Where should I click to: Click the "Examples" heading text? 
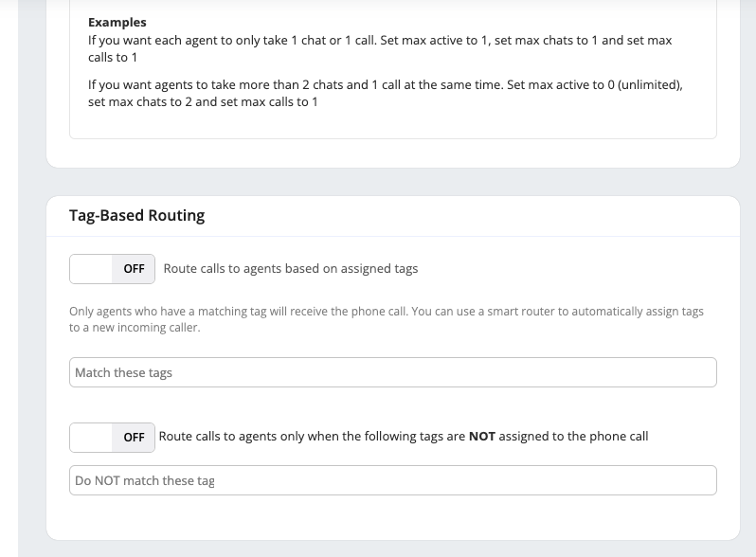117,22
